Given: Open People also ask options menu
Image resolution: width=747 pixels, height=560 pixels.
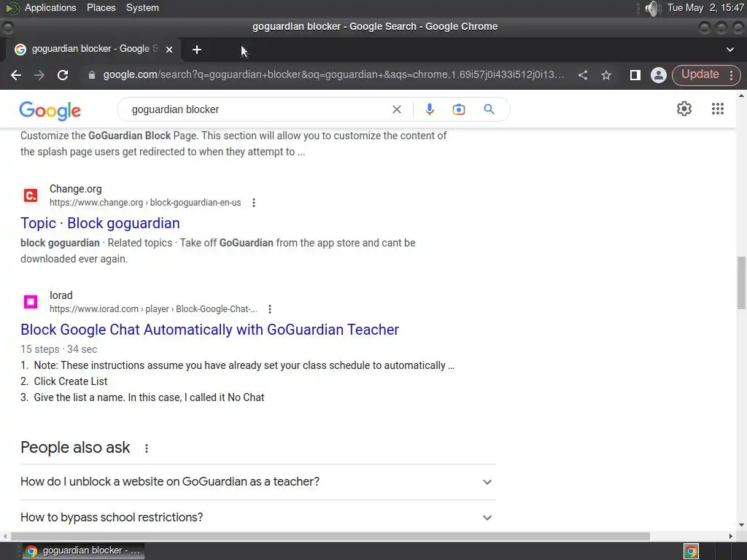Looking at the screenshot, I should pos(146,448).
